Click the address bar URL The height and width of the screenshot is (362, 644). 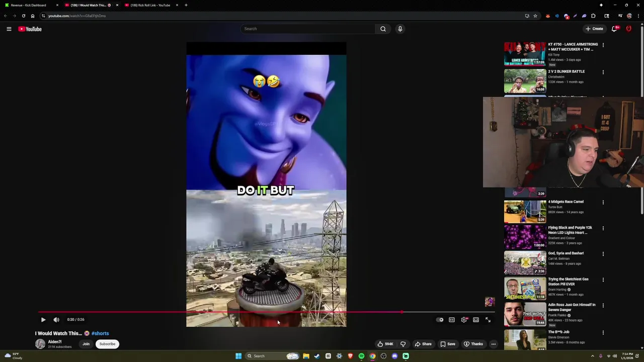[77, 16]
